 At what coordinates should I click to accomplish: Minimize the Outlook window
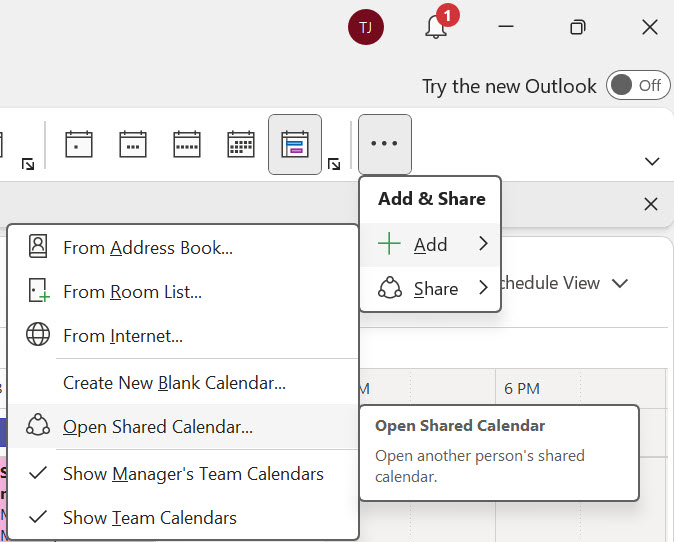506,27
